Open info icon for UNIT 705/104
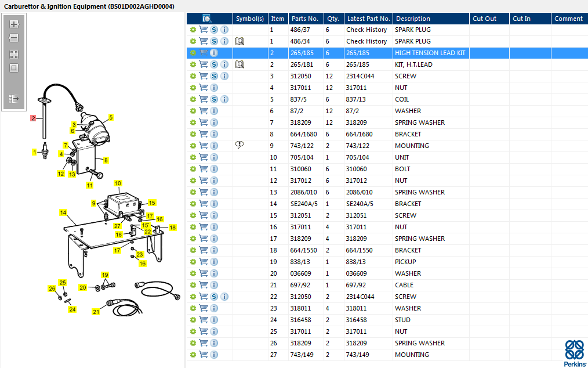 pyautogui.click(x=214, y=157)
